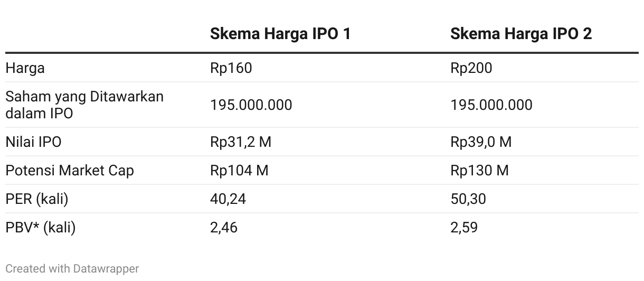644x281 pixels.
Task: Open the Created with Datawrapper credit
Action: [x=72, y=269]
